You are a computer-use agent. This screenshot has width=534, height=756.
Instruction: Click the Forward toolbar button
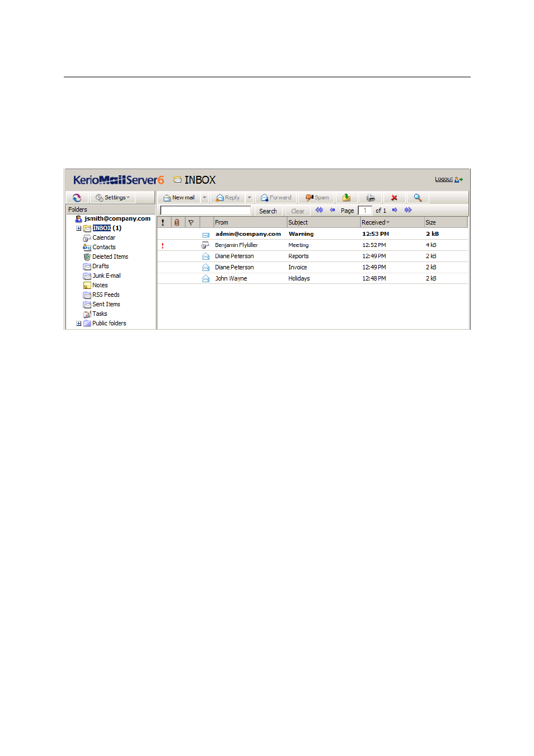point(276,198)
